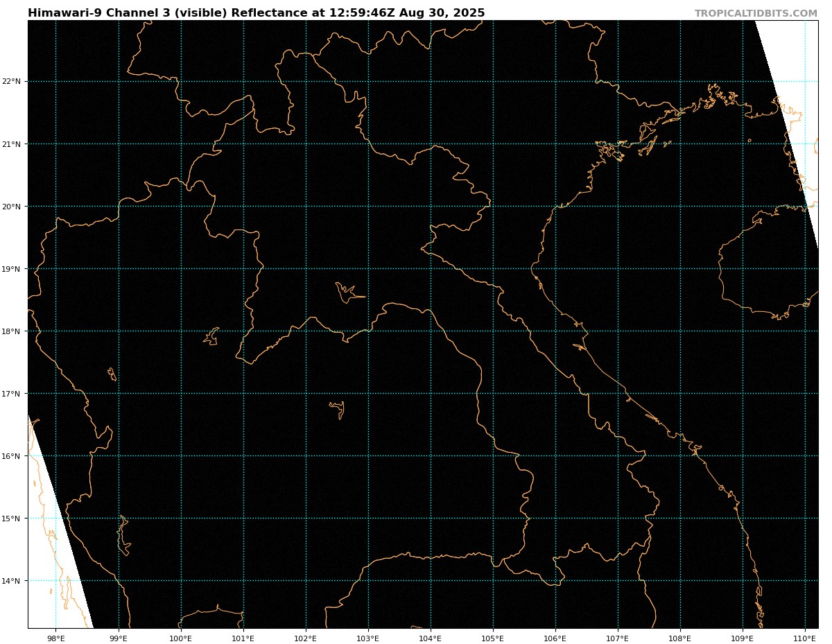The width and height of the screenshot is (832, 644).
Task: Click the 106°E longitude label
Action: [555, 638]
